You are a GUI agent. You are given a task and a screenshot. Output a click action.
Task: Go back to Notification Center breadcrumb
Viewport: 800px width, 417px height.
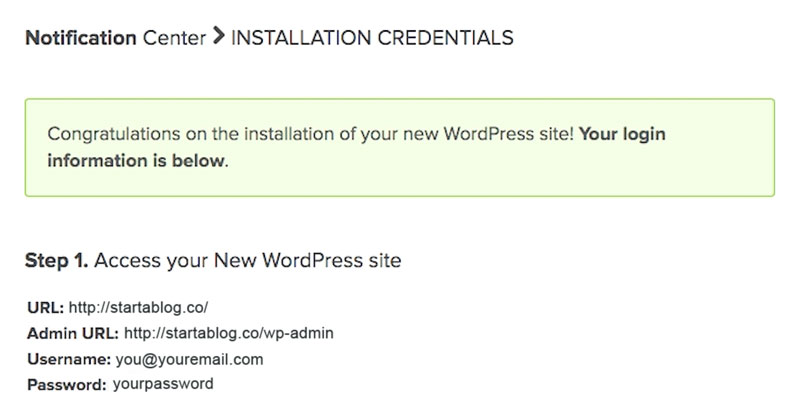pyautogui.click(x=115, y=38)
